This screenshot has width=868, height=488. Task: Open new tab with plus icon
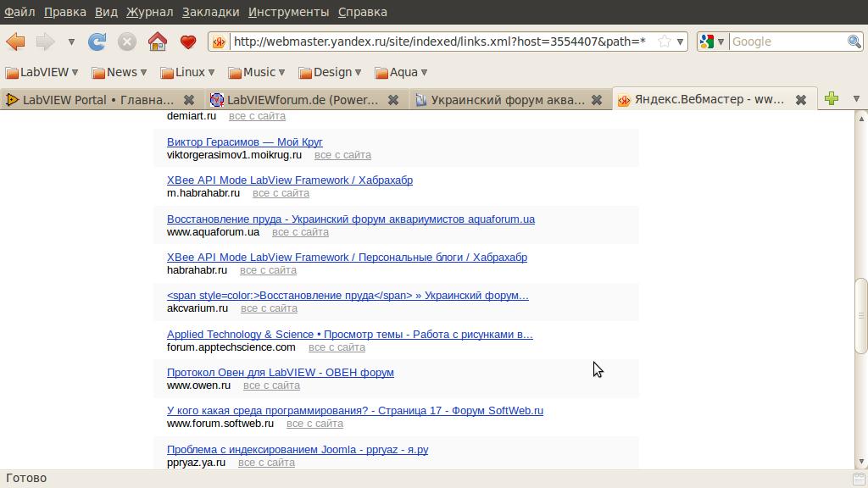point(832,99)
